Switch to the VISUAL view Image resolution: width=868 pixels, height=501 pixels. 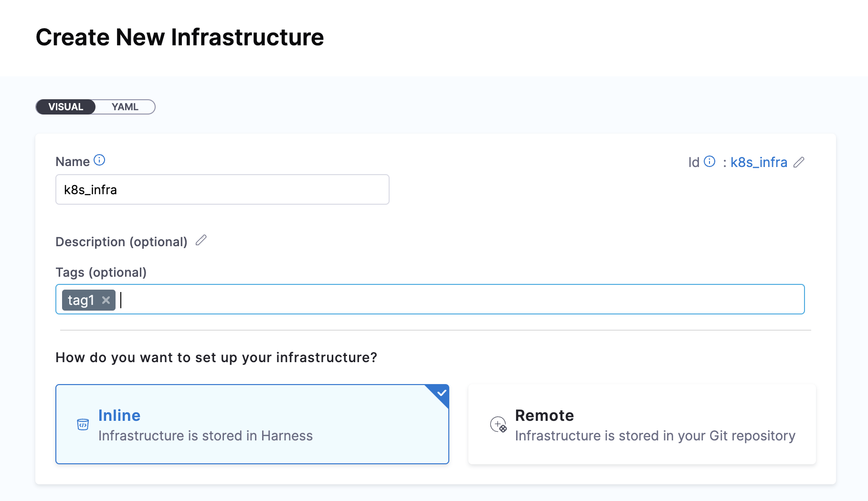[x=66, y=107]
